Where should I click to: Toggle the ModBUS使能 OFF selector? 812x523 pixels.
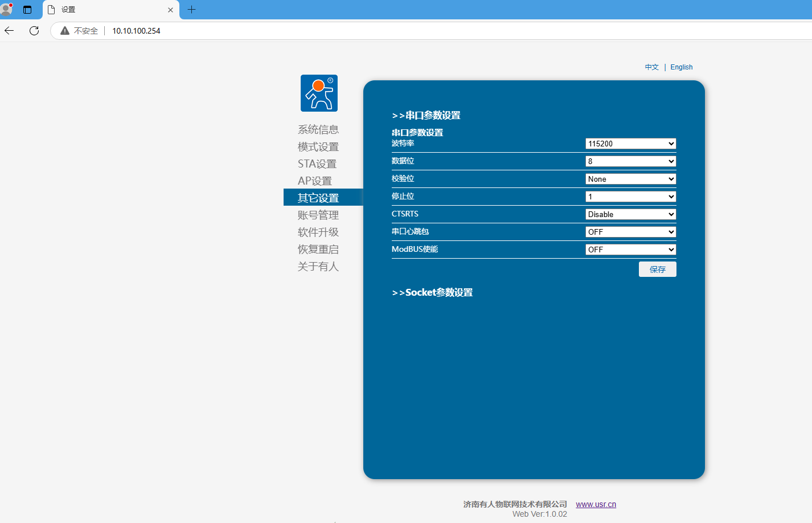(x=630, y=250)
